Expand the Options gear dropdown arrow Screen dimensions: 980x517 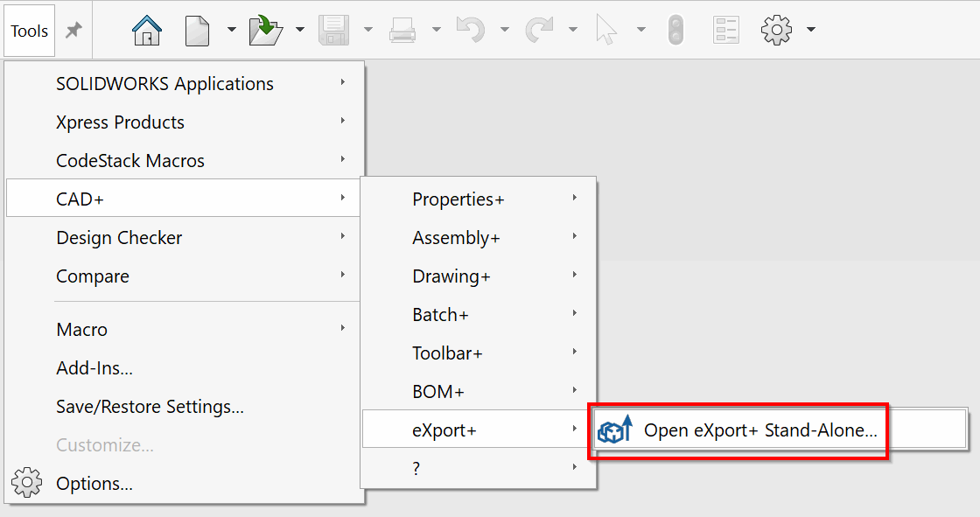tap(810, 30)
